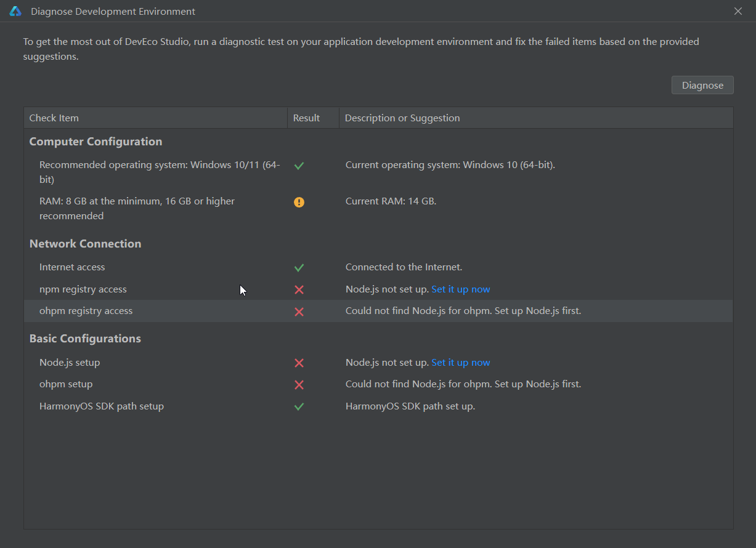The width and height of the screenshot is (756, 548).
Task: Click the green checkmark for HarmonyOS SDK path
Action: point(299,406)
